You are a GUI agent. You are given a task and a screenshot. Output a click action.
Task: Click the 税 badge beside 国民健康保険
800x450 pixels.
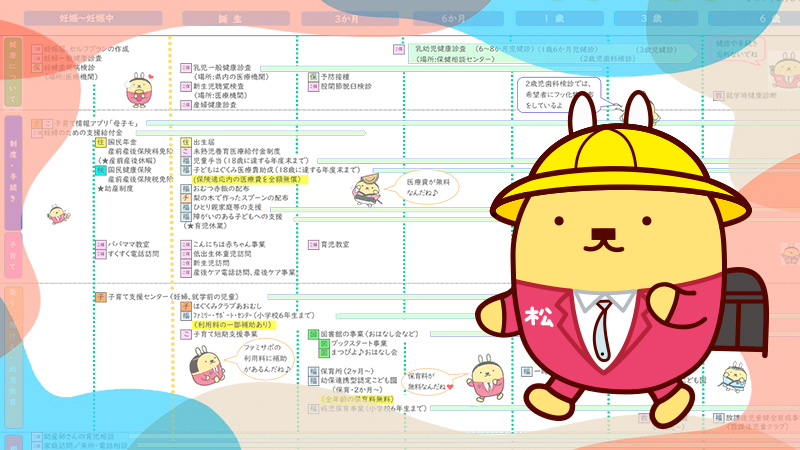click(x=101, y=170)
